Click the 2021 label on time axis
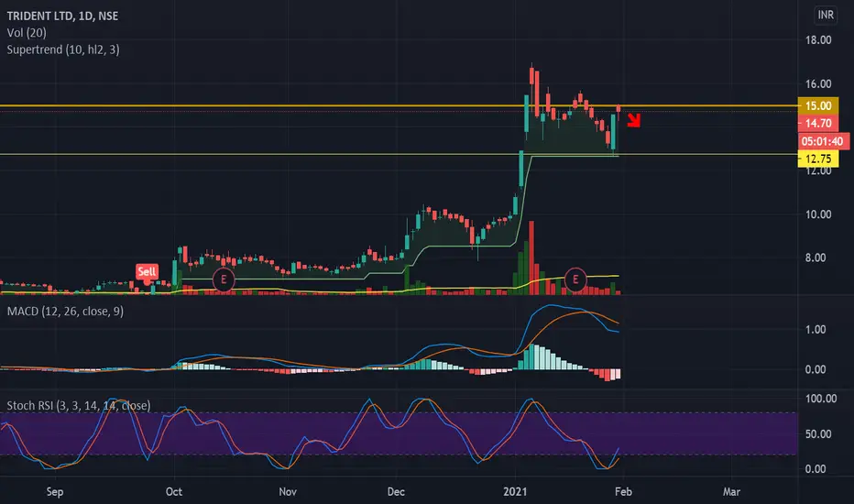Viewport: 854px width, 504px height. [515, 491]
